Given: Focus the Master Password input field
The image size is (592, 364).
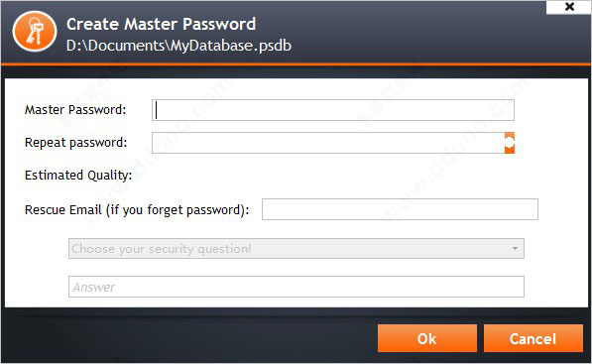Looking at the screenshot, I should [x=333, y=110].
